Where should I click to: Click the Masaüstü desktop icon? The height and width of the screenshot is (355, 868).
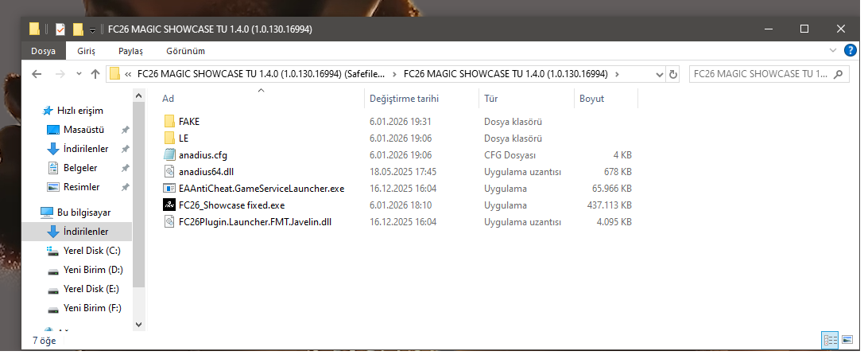pos(53,130)
